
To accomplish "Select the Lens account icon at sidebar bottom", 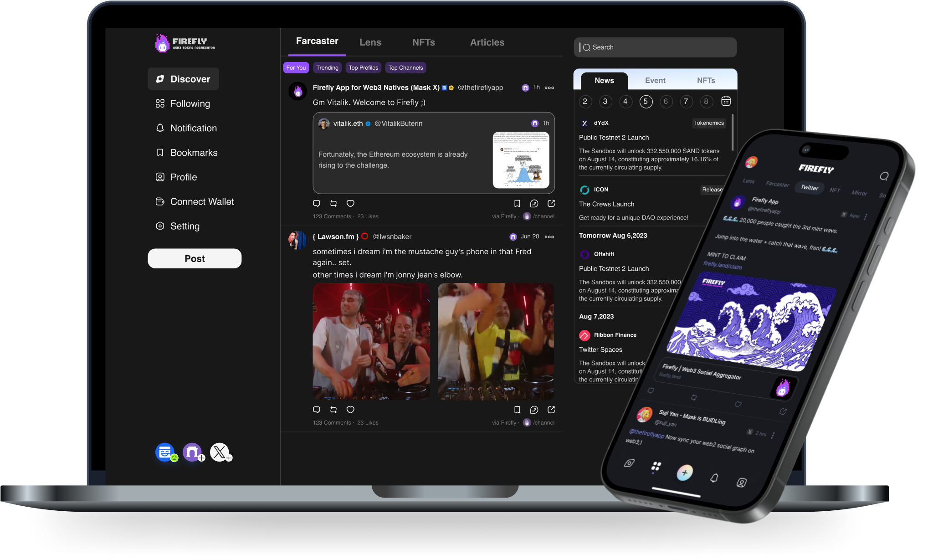I will (x=166, y=452).
